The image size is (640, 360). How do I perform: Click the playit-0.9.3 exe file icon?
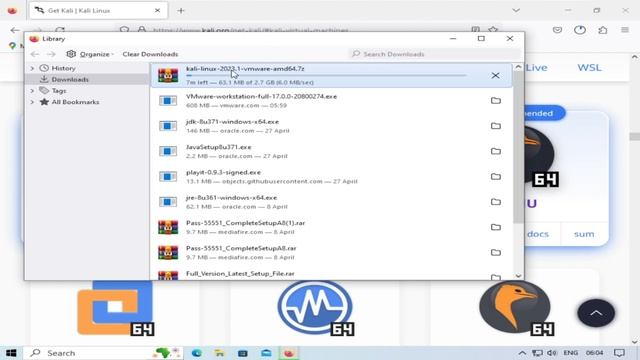[168, 177]
